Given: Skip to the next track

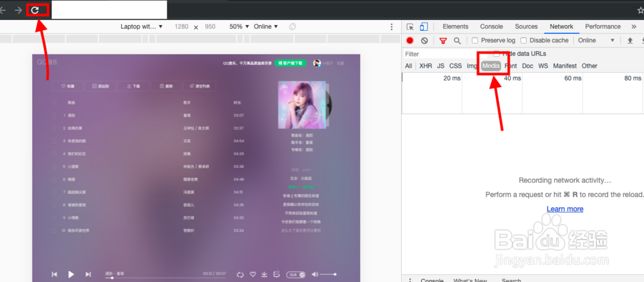Looking at the screenshot, I should click(x=88, y=274).
